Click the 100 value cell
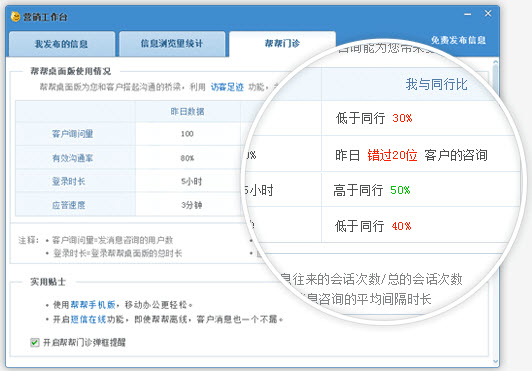Viewport: 532px width, 371px height. [x=187, y=134]
